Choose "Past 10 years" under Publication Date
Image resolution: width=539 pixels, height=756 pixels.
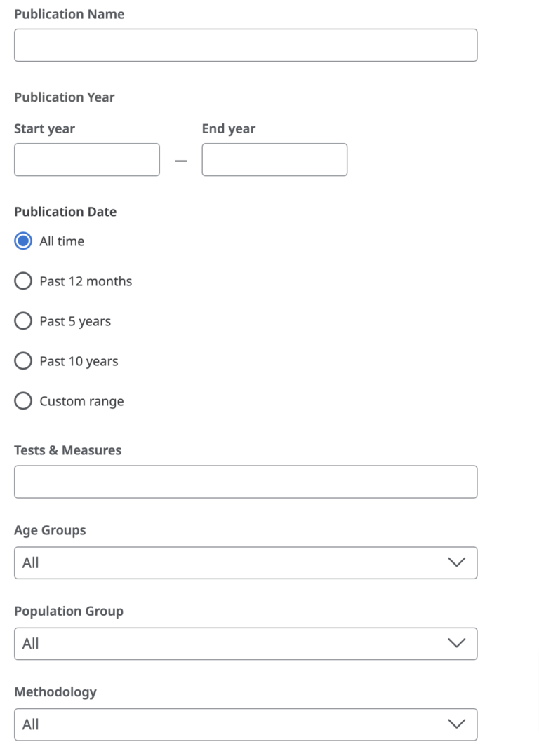22,360
